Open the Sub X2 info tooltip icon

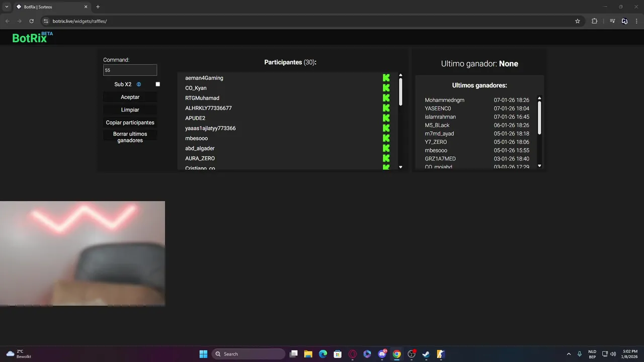139,84
